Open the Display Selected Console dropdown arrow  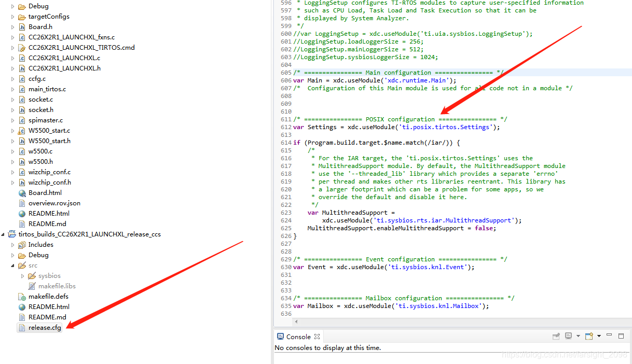[578, 337]
